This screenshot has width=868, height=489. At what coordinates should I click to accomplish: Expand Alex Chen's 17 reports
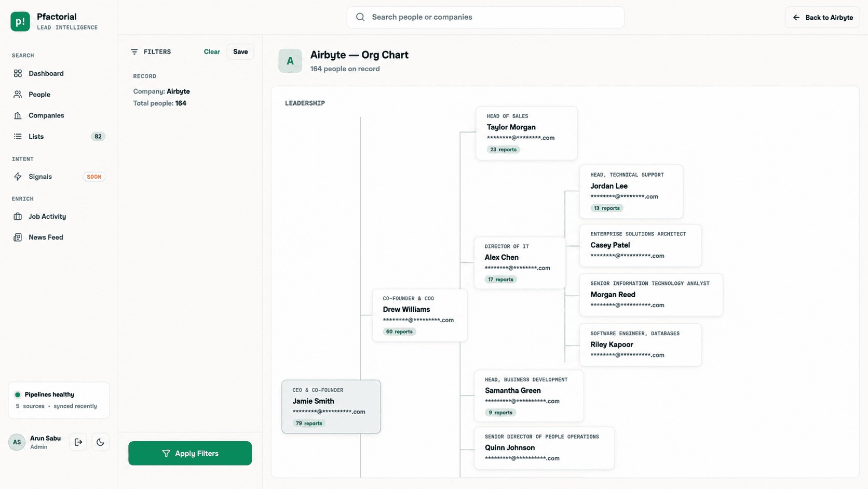coord(501,280)
